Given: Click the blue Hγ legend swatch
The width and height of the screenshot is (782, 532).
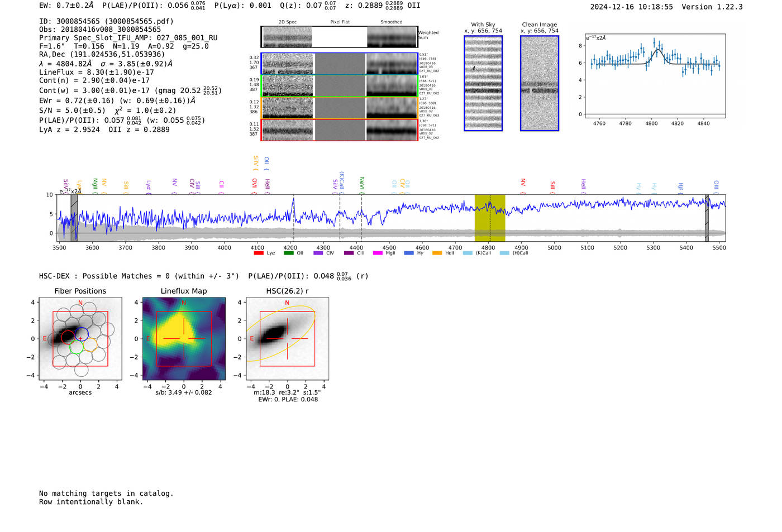Looking at the screenshot, I should point(409,253).
